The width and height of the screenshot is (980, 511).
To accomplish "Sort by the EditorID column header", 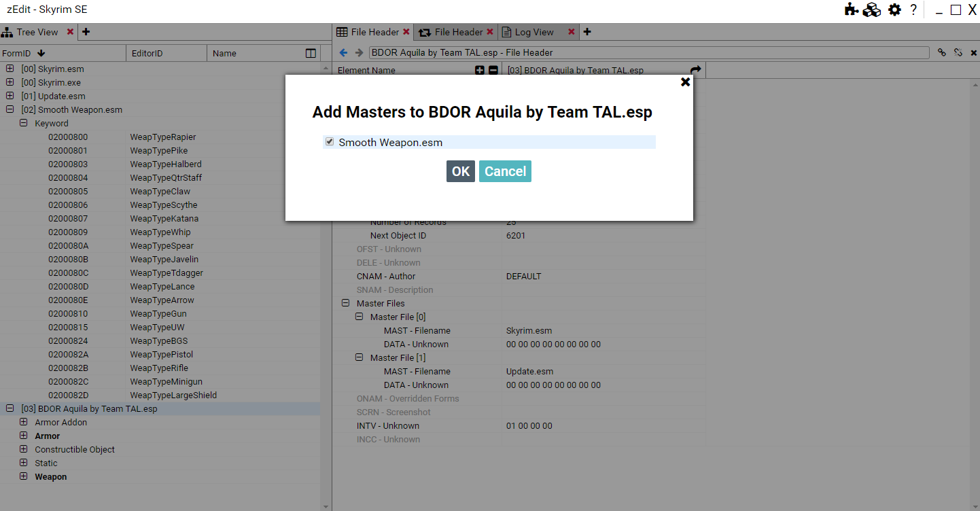I will pos(167,53).
